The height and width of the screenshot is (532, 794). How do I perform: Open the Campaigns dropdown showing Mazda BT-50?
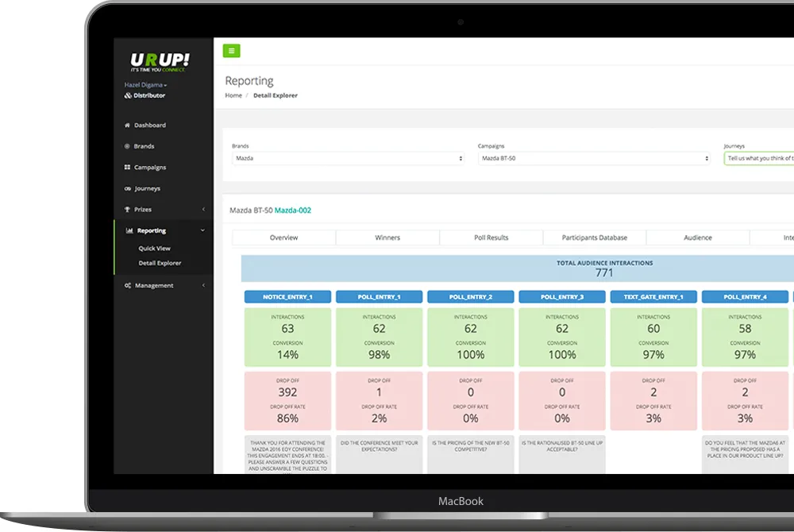594,159
